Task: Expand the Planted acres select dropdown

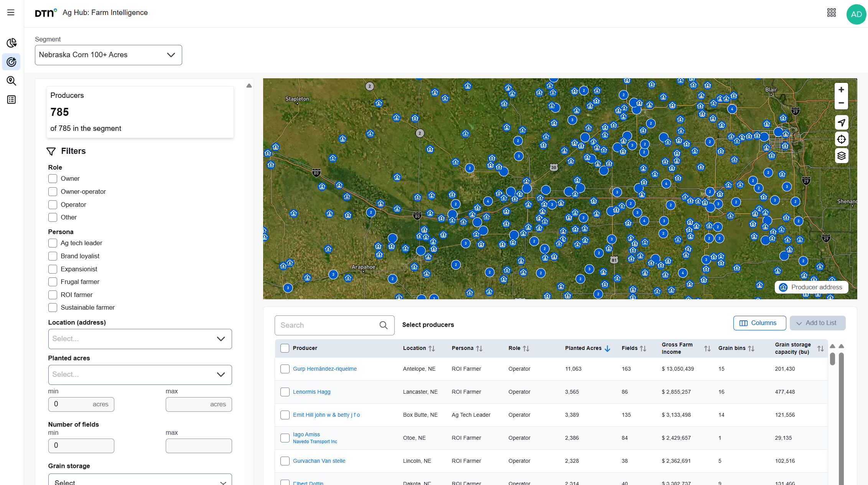Action: (x=140, y=374)
